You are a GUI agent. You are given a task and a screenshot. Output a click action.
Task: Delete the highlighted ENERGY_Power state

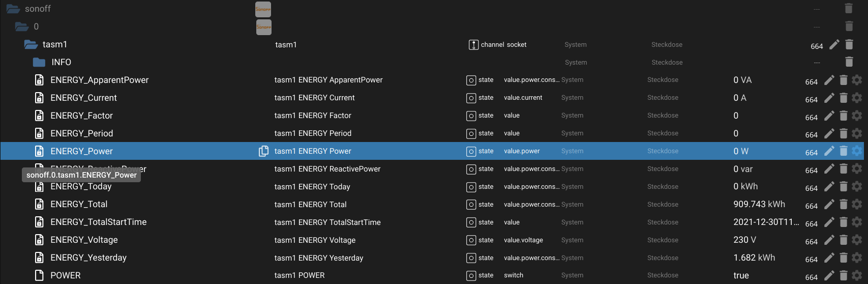click(x=844, y=151)
